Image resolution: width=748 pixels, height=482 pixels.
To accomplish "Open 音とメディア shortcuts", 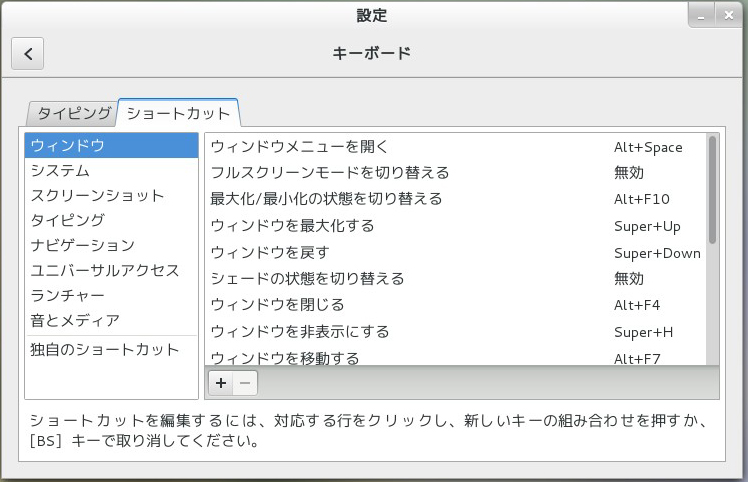I will tap(111, 320).
